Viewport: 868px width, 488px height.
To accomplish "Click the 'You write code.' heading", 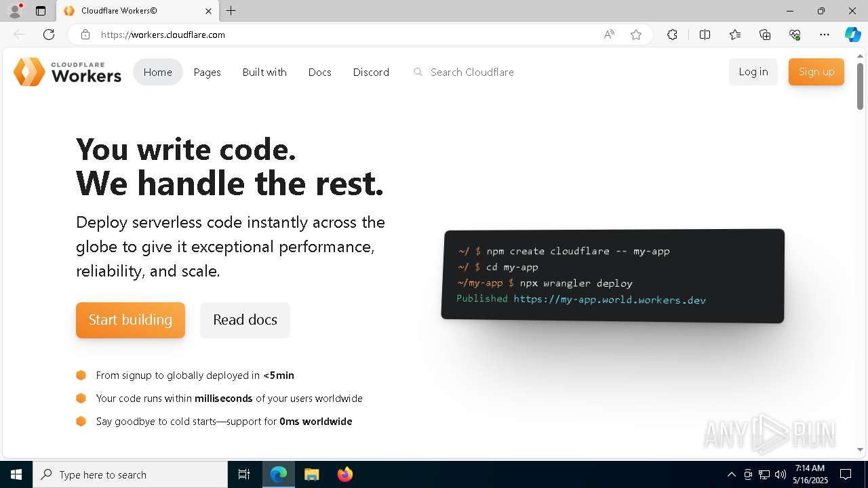I will pos(186,149).
